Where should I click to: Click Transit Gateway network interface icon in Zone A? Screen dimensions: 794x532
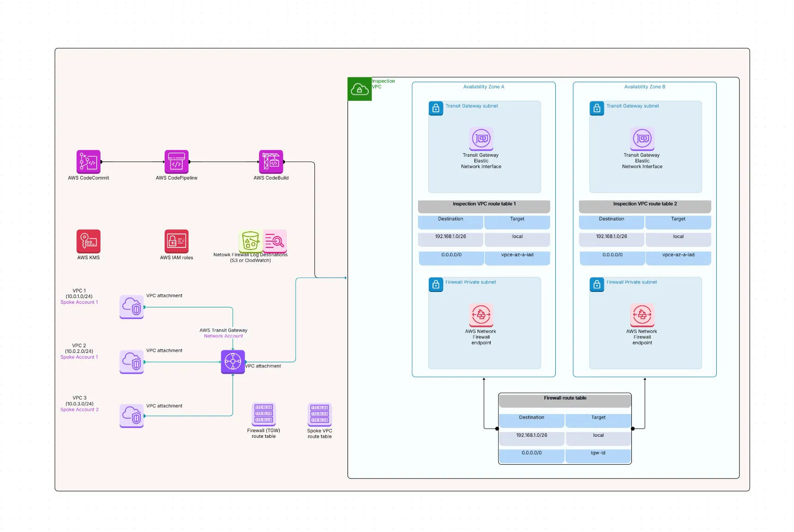481,139
